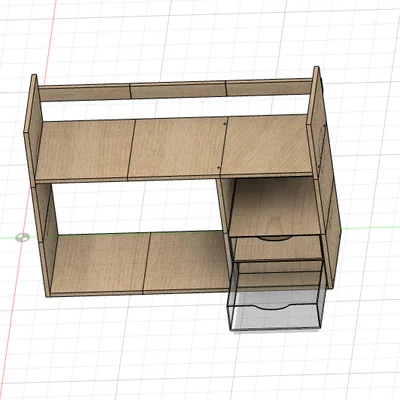Pick the upper wooden drawer front with its handle cutout

[277, 248]
